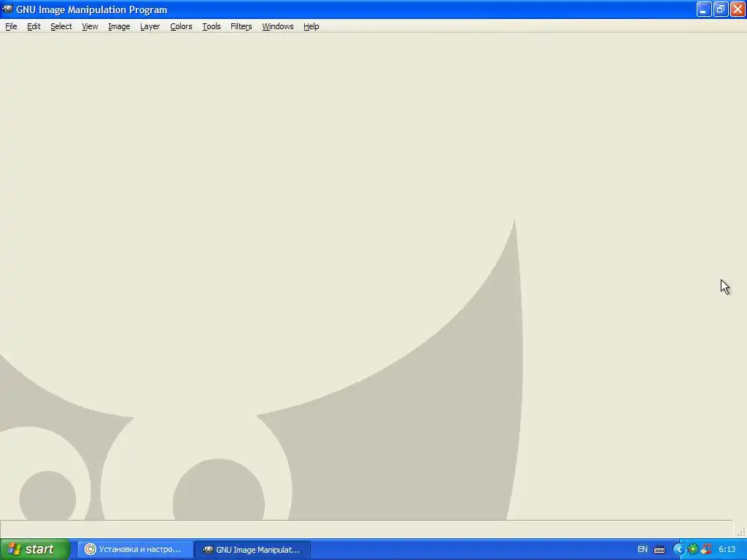The image size is (747, 560).
Task: Open the Filters menu
Action: coord(241,27)
